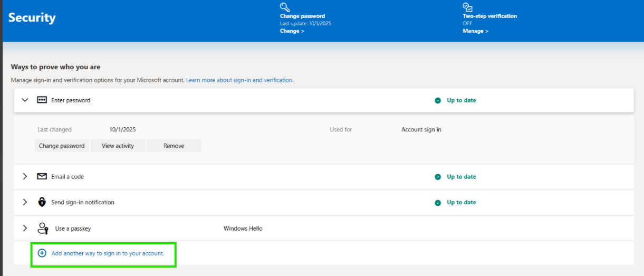The width and height of the screenshot is (644, 276).
Task: Click Last update: 10/1/2025 text
Action: tap(305, 24)
